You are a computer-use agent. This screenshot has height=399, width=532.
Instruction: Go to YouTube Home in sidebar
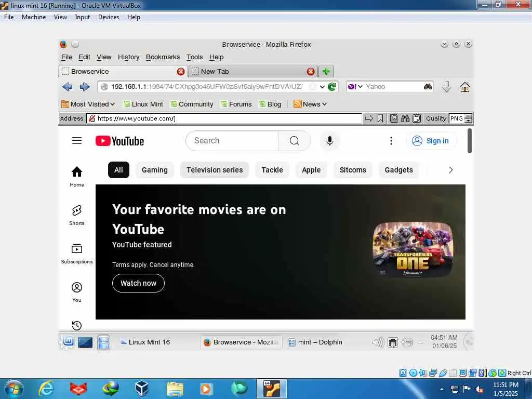(x=77, y=177)
